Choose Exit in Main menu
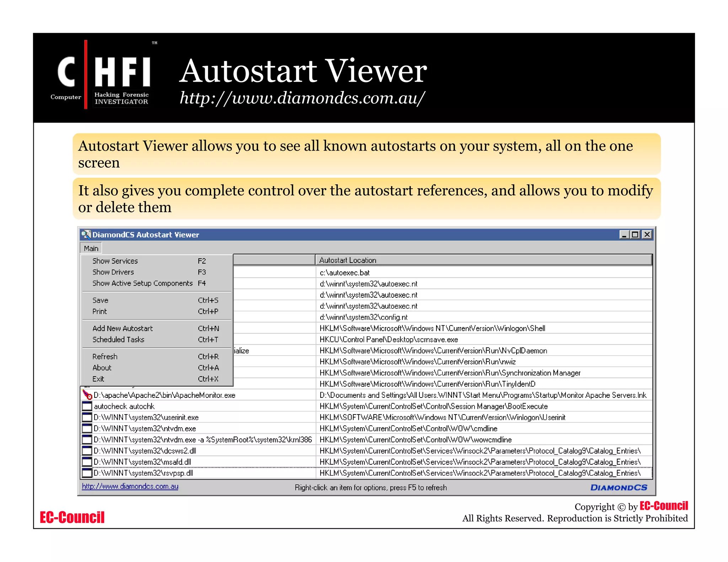The image size is (728, 562). (157, 379)
